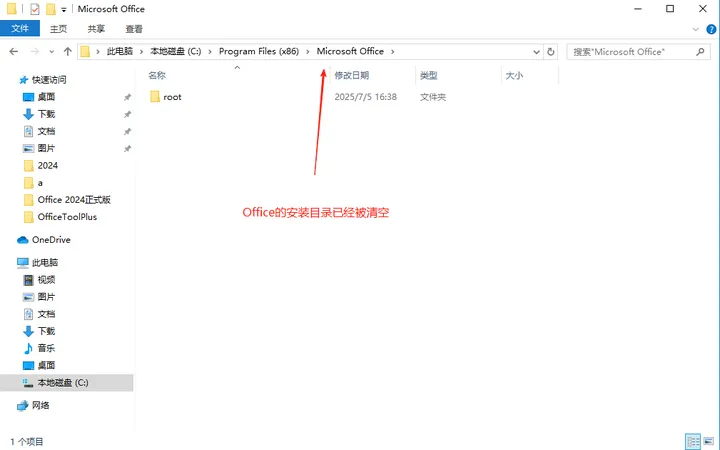This screenshot has height=450, width=720.
Task: Click Program Files (x86) in address path
Action: click(259, 51)
